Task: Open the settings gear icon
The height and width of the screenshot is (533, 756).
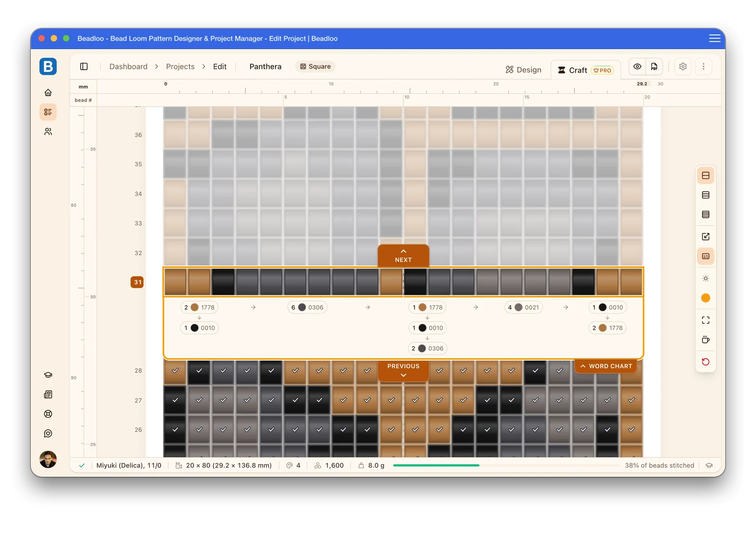Action: click(x=683, y=67)
